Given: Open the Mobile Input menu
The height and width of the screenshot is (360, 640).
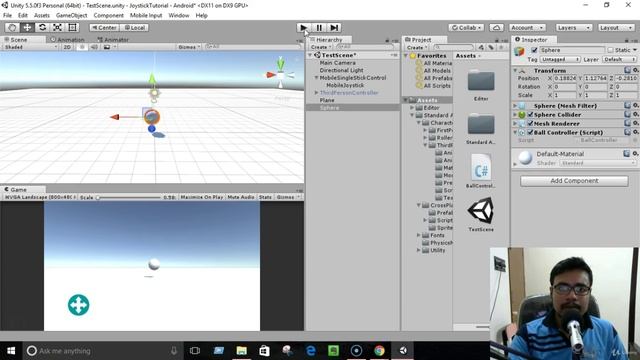Looking at the screenshot, I should pyautogui.click(x=146, y=16).
